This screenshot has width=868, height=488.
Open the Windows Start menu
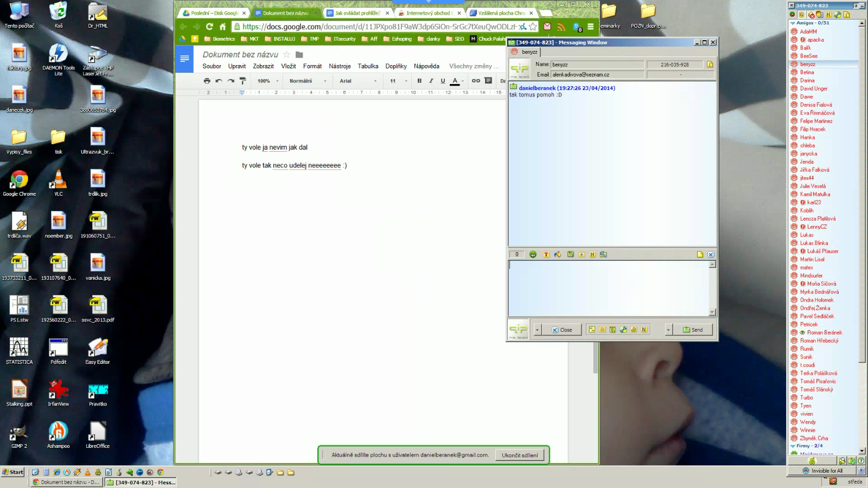[x=13, y=472]
